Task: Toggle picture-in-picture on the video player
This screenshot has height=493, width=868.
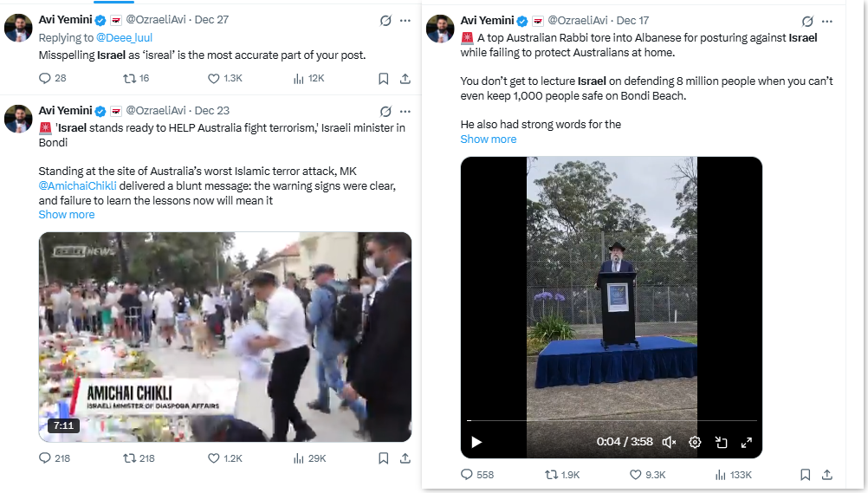Action: coord(721,442)
